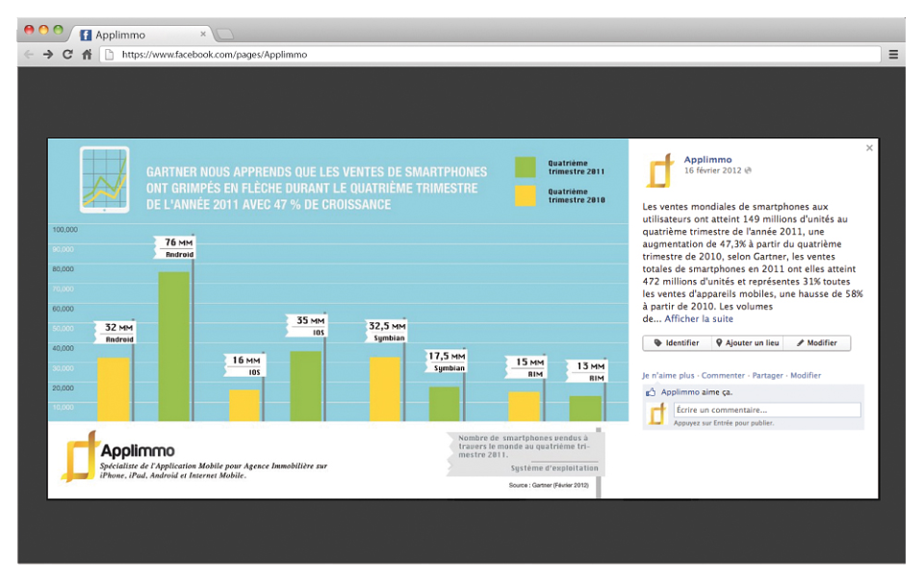Viewport: 924px width, 578px height.
Task: Go to the browser home page icon
Action: click(x=87, y=54)
